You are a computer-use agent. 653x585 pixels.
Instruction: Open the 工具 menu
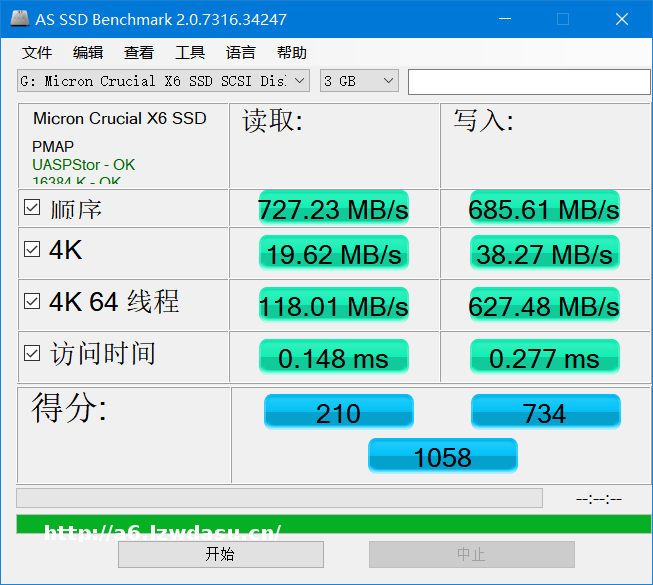click(190, 53)
